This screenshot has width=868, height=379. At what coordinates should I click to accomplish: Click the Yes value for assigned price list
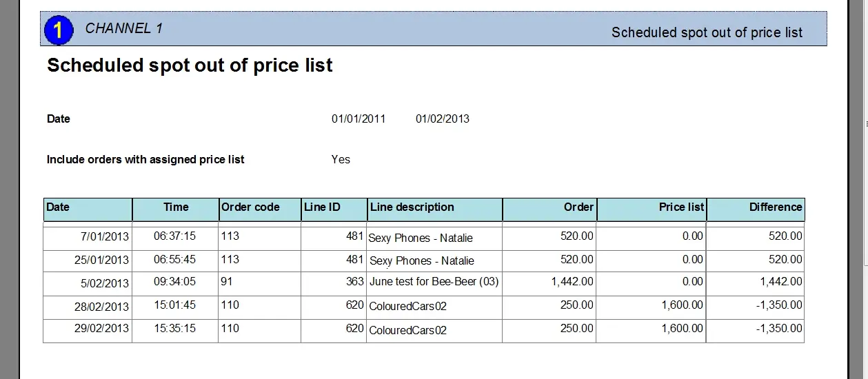coord(341,159)
